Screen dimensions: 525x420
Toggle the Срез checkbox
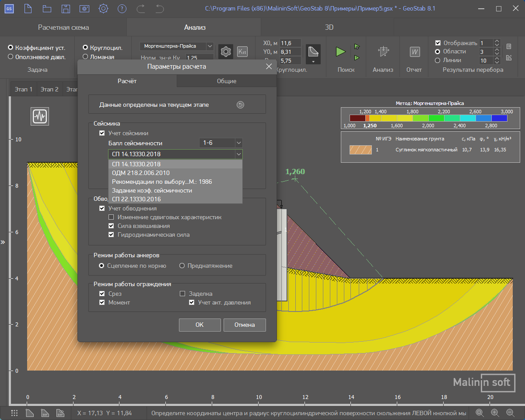(102, 294)
